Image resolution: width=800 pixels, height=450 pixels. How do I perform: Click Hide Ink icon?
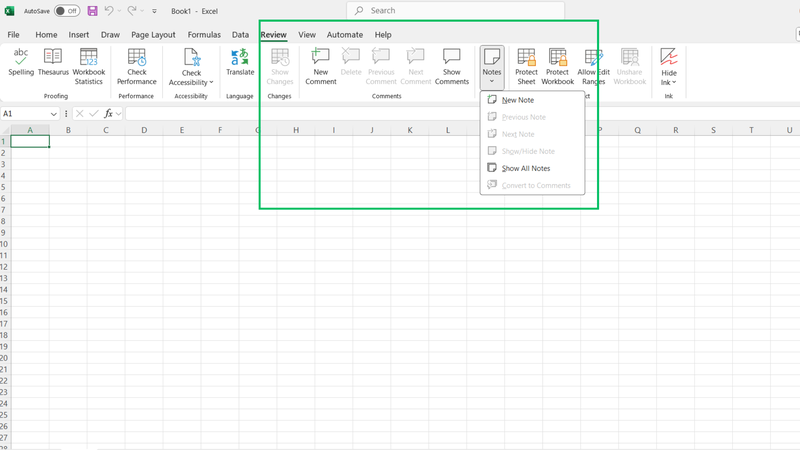(x=668, y=56)
